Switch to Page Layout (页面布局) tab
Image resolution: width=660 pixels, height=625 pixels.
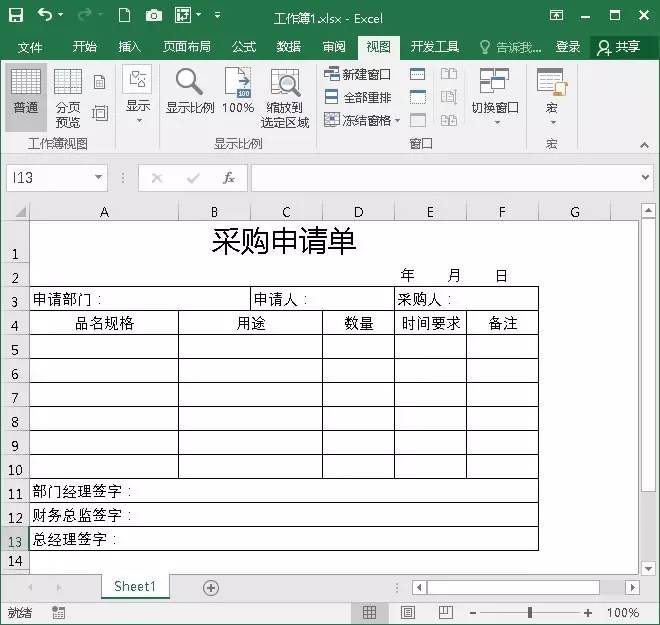[x=187, y=47]
